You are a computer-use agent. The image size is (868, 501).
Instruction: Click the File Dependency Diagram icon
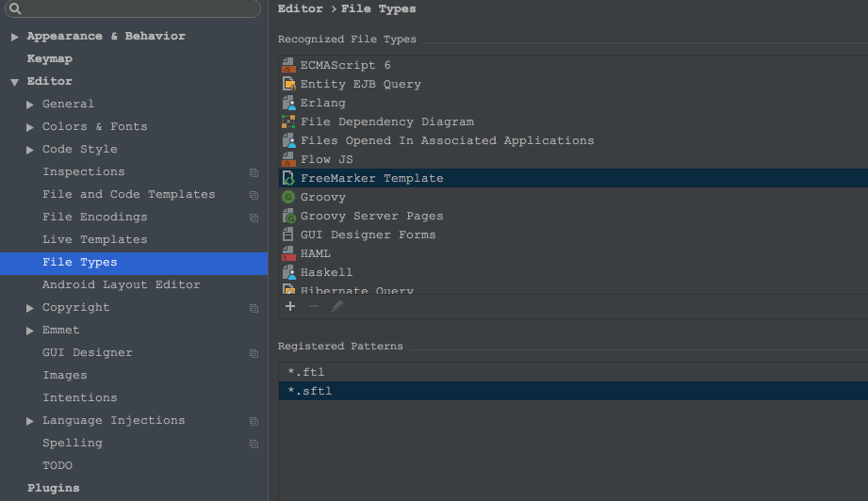pos(288,121)
